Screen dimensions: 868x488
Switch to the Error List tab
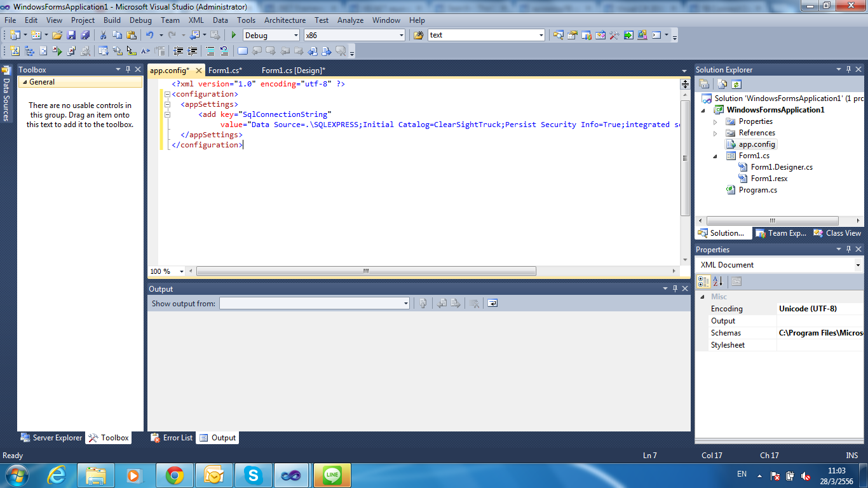pos(172,438)
